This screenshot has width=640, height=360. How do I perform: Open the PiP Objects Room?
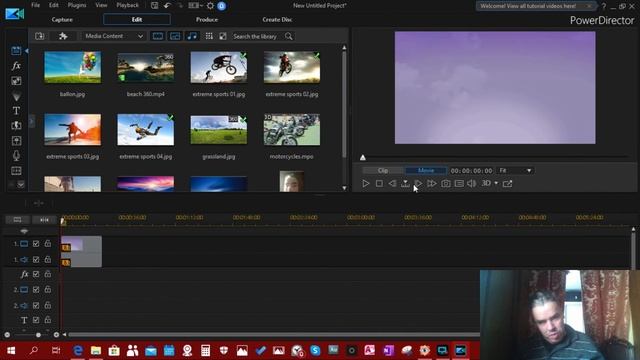tap(16, 81)
